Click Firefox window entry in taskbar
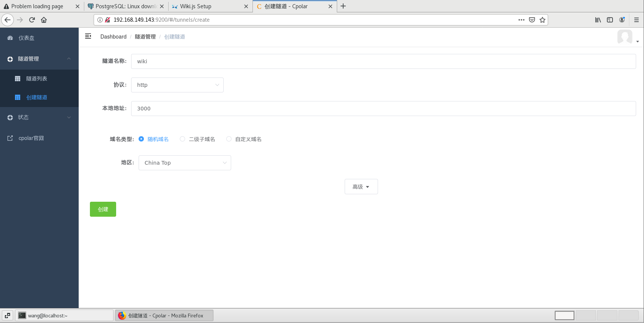644x323 pixels. point(164,316)
